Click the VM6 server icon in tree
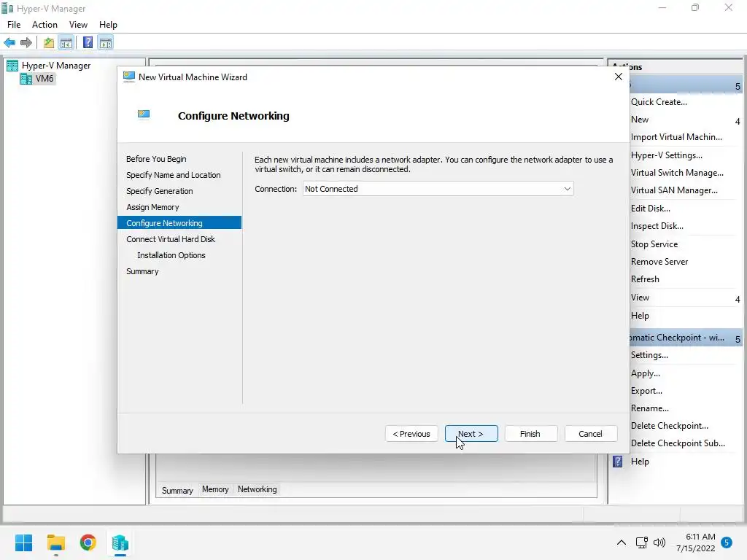 pos(26,79)
